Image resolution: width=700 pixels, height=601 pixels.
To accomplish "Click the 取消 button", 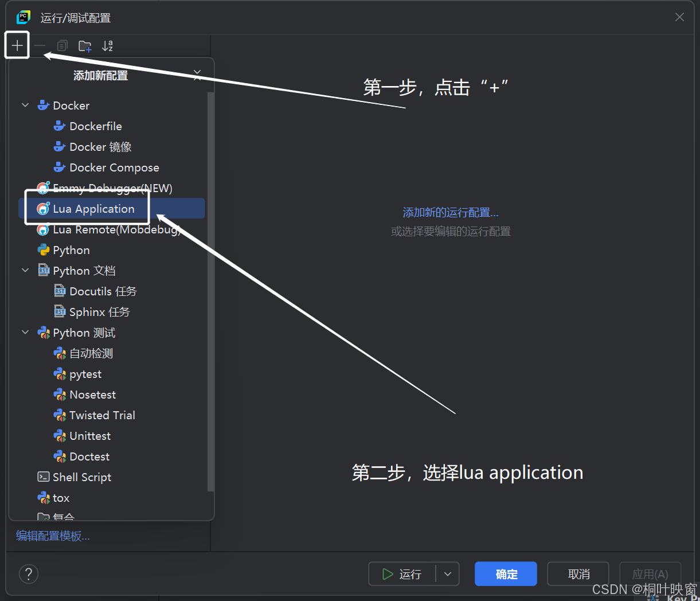I will coord(578,574).
